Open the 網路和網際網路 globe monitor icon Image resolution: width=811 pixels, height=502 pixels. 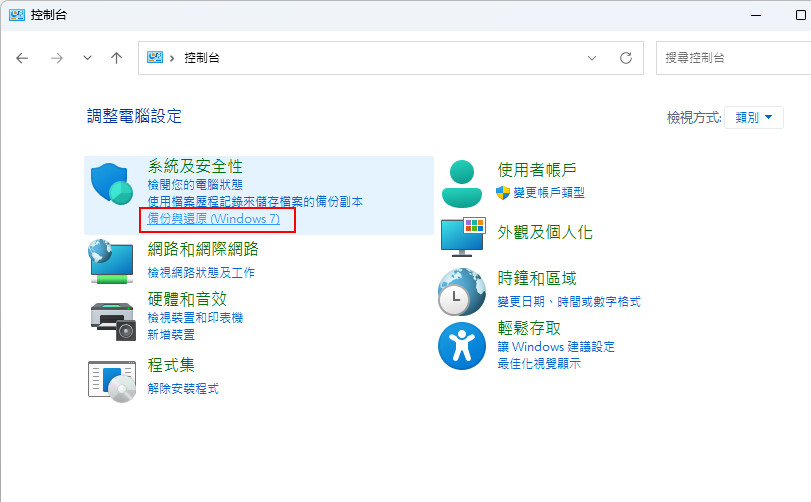(112, 262)
